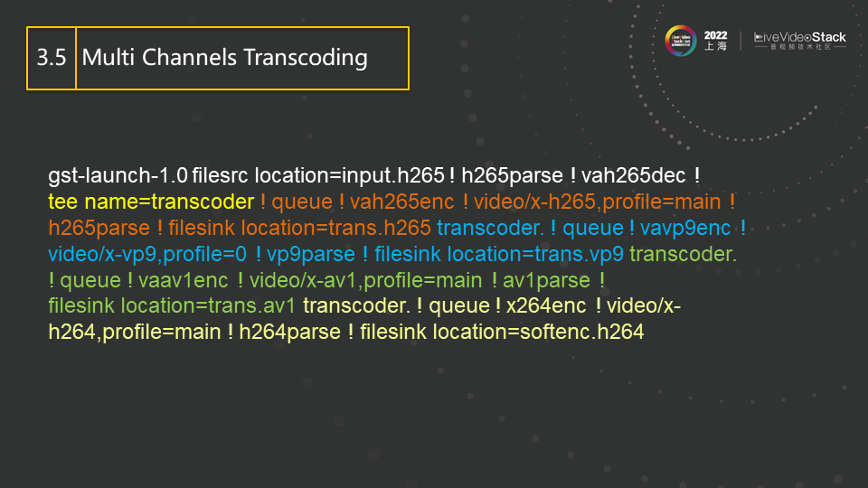
Task: Click the Multi Channels Transcoding title
Action: 224,58
